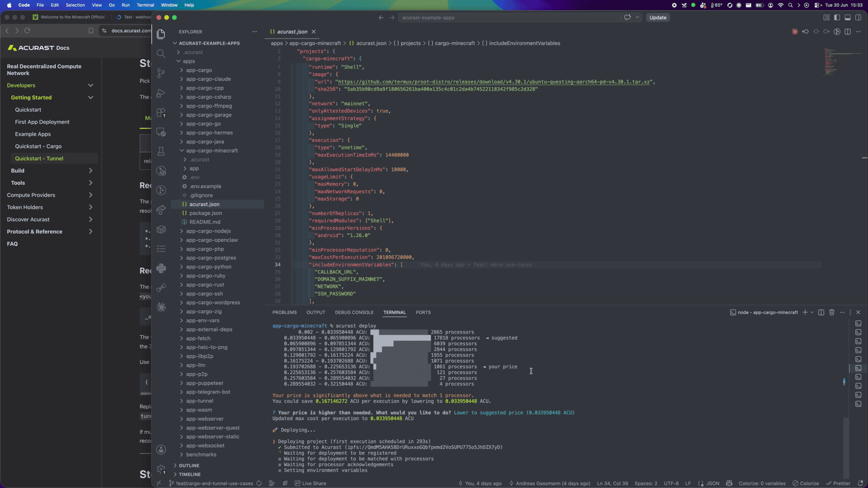Click feat/cargo-and-tunnel-use-cases branch
The height and width of the screenshot is (488, 868).
[x=211, y=483]
